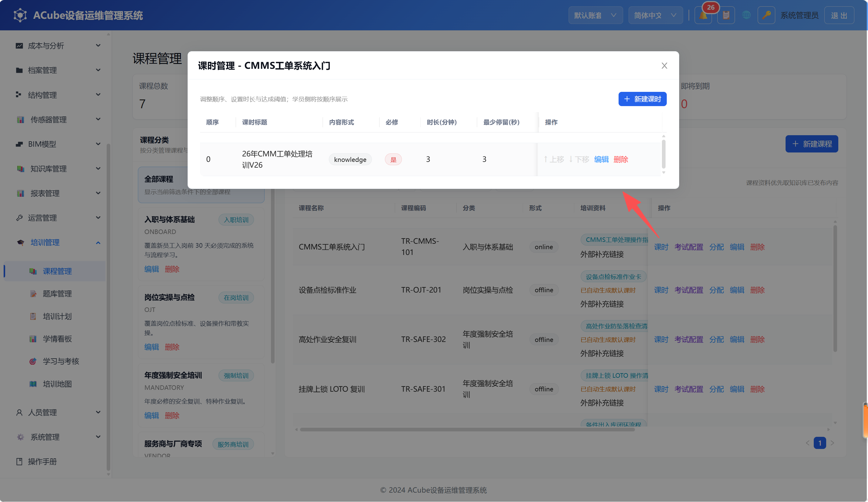Viewport: 868px width, 502px height.
Task: Click the key icon in the header
Action: 766,15
